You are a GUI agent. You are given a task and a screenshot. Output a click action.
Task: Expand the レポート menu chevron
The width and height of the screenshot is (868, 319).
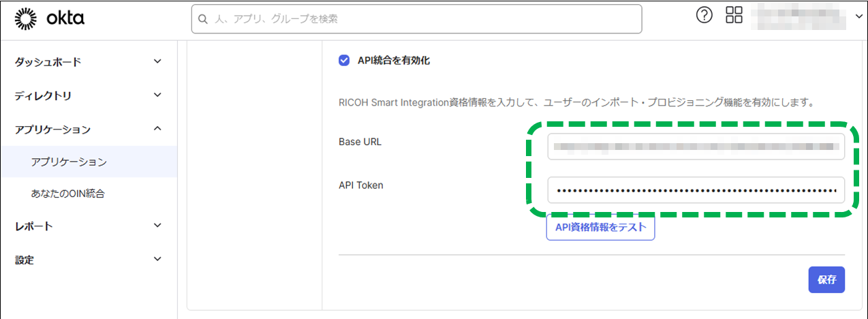(x=157, y=226)
